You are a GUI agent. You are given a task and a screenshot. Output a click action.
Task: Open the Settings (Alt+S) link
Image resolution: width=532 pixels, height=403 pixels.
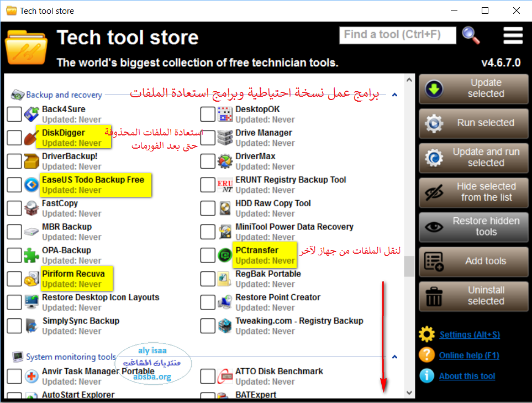click(470, 334)
